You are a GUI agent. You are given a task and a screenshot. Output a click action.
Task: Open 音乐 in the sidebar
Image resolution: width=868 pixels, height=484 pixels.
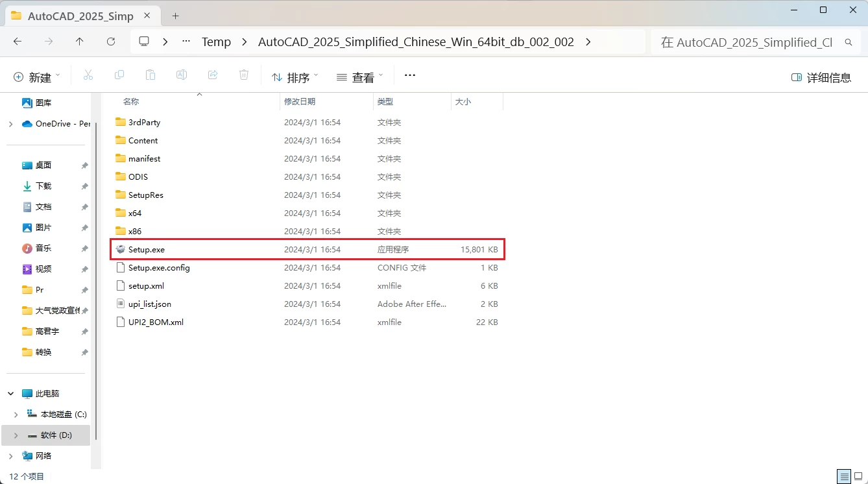[x=37, y=248]
